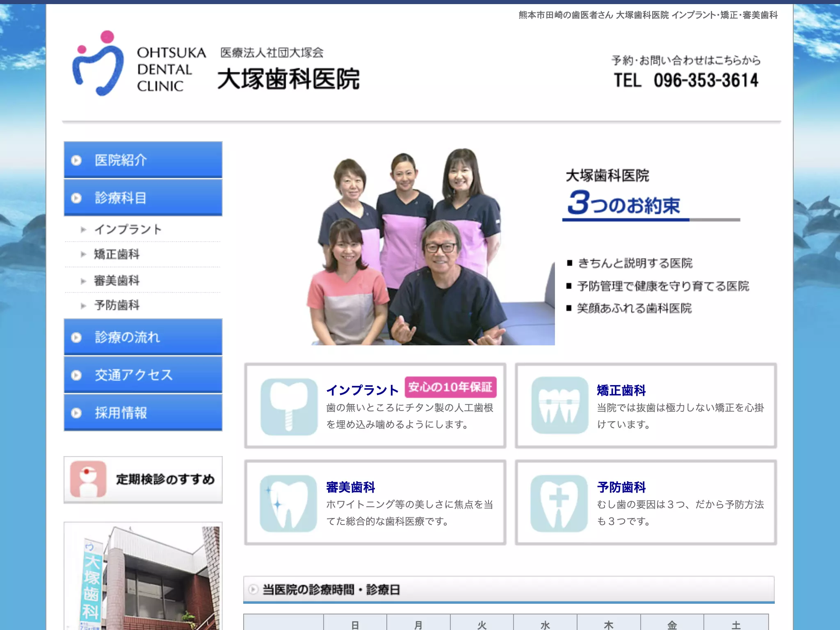This screenshot has height=630, width=840.
Task: Click the orthodontic braces icon
Action: (x=559, y=405)
